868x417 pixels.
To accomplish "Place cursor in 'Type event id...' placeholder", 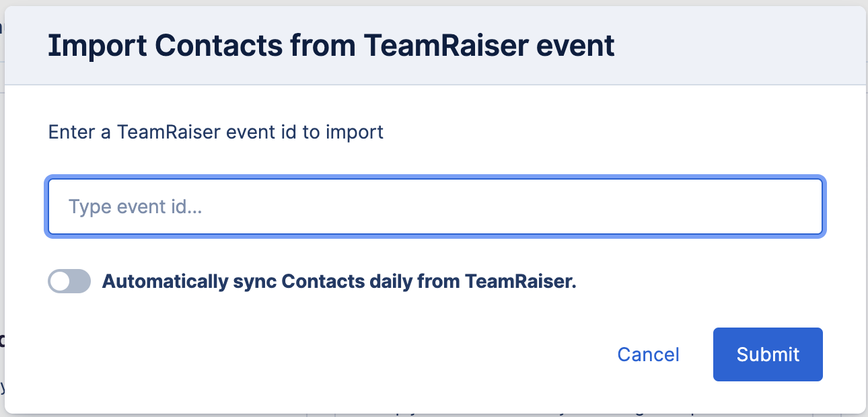I will coord(136,206).
